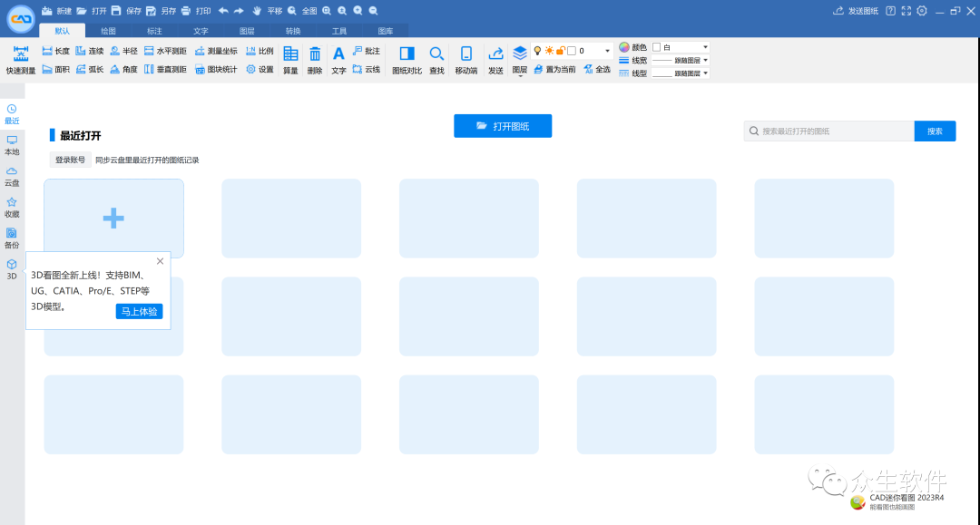The image size is (980, 525).
Task: Click the 比例 scale tool
Action: pyautogui.click(x=260, y=51)
